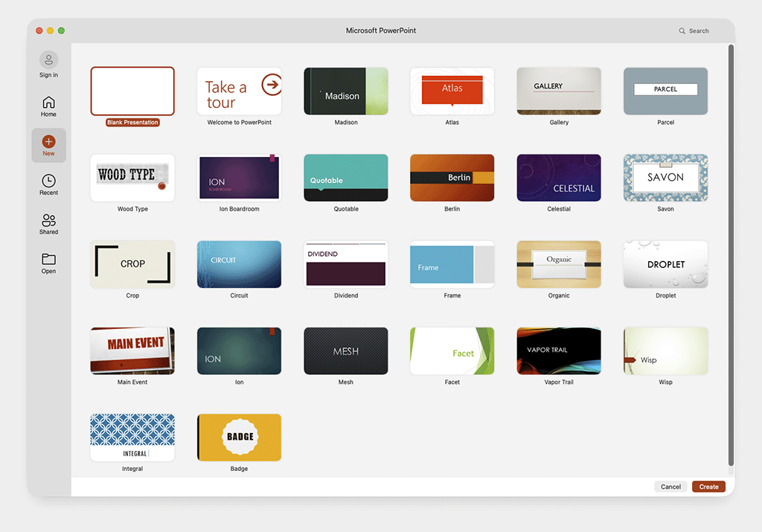Choose the Badge theme thumbnail

[x=239, y=437]
